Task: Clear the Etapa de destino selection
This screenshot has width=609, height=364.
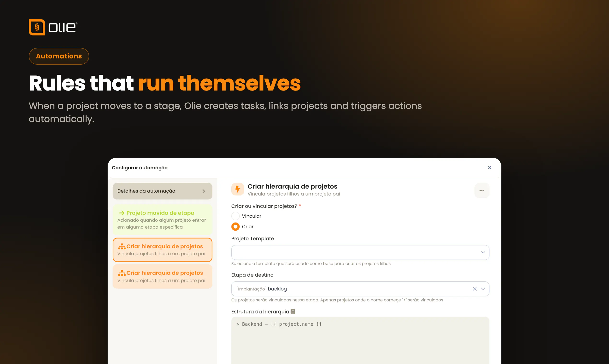Action: tap(474, 289)
